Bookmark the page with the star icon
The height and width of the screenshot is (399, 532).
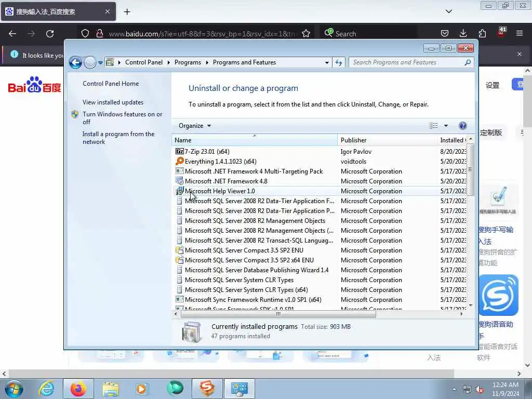pyautogui.click(x=305, y=34)
